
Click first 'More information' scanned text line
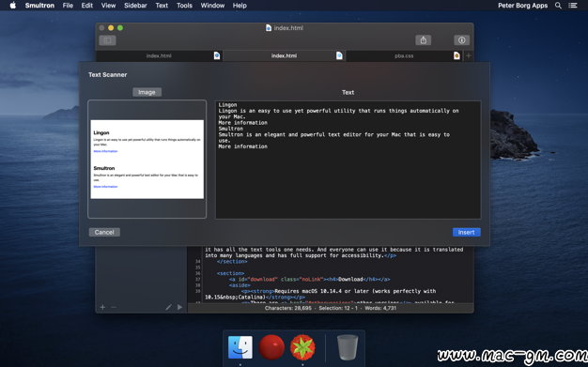[x=243, y=123]
